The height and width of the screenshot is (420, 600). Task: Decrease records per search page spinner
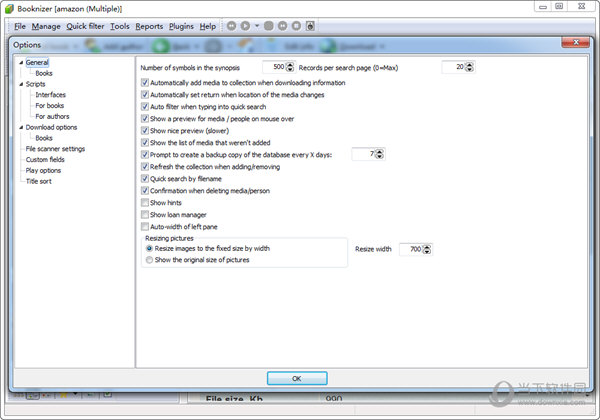pos(470,70)
